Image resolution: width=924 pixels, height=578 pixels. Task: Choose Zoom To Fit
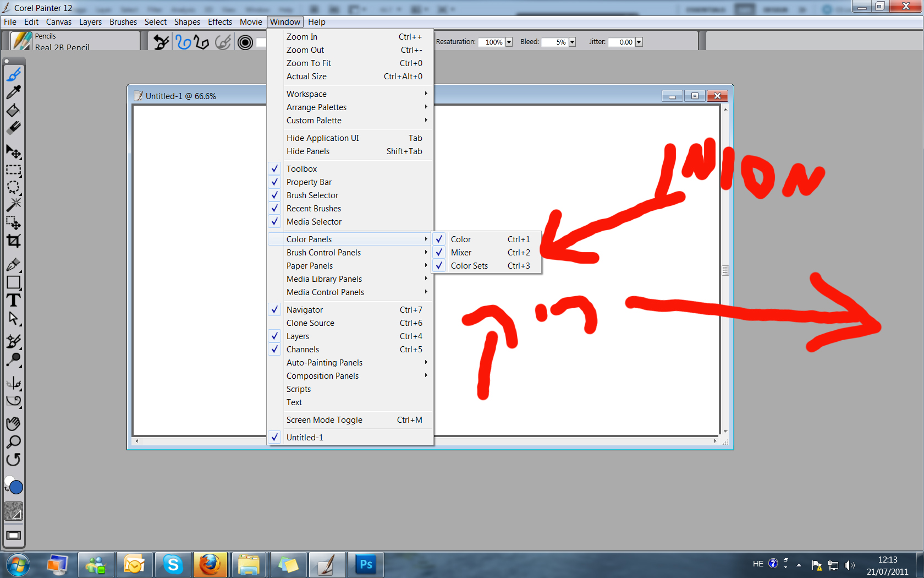click(350, 63)
